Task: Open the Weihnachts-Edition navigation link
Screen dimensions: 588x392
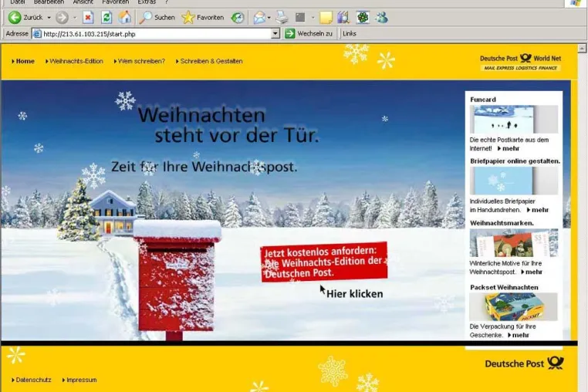Action: coord(74,61)
